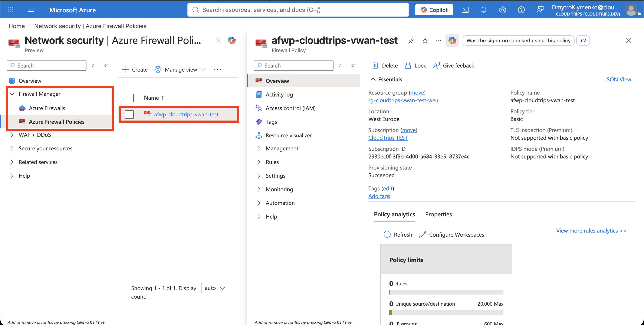Collapse the Network security menu chevrons
This screenshot has width=644, height=325.
106,66
